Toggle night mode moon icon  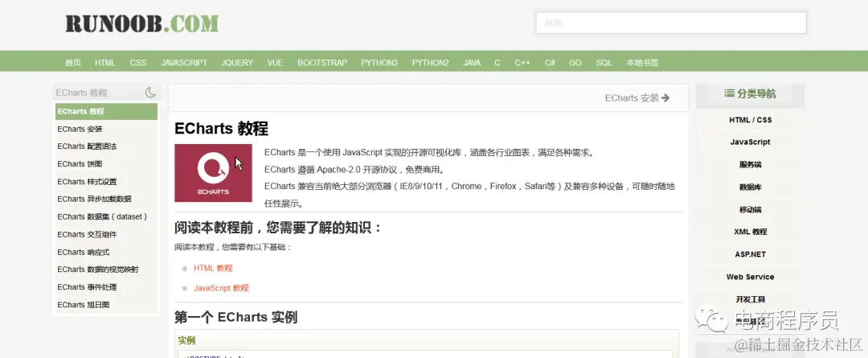click(x=150, y=93)
